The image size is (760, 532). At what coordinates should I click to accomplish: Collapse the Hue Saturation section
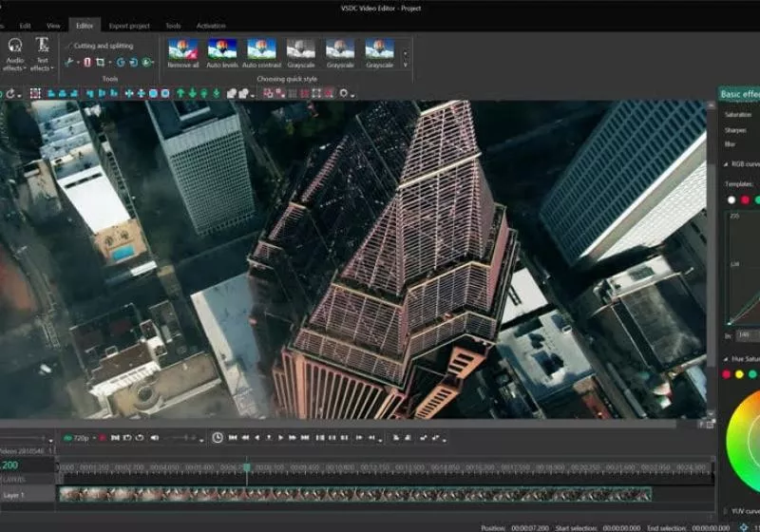tap(726, 359)
